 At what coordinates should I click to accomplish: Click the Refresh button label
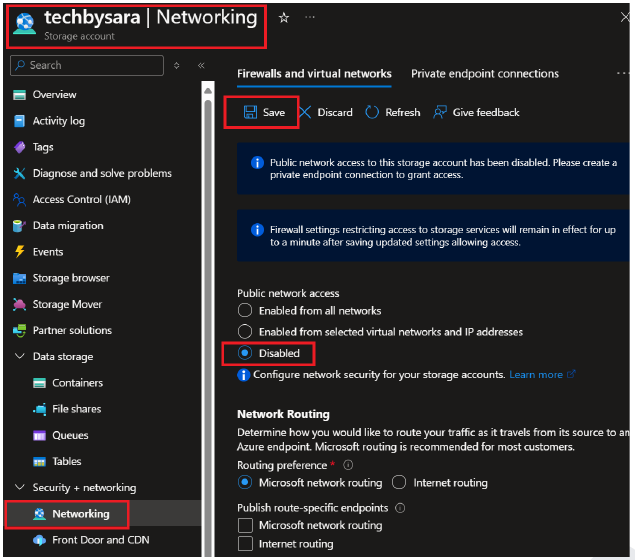403,112
